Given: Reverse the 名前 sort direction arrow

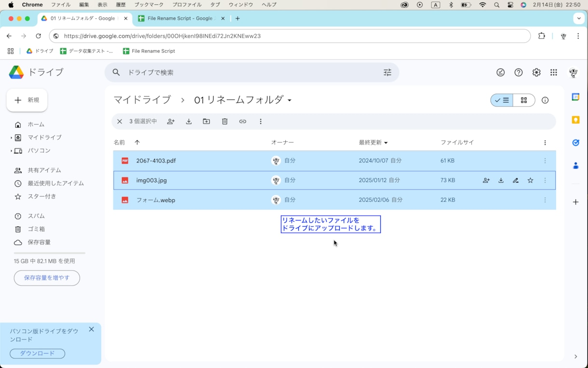Looking at the screenshot, I should click(x=137, y=142).
